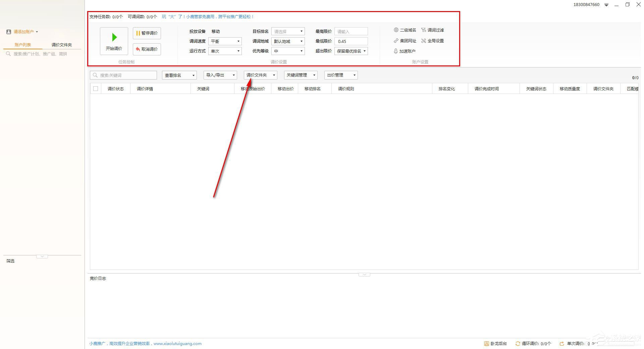
Task: Click the 最高限价 input field
Action: click(351, 32)
